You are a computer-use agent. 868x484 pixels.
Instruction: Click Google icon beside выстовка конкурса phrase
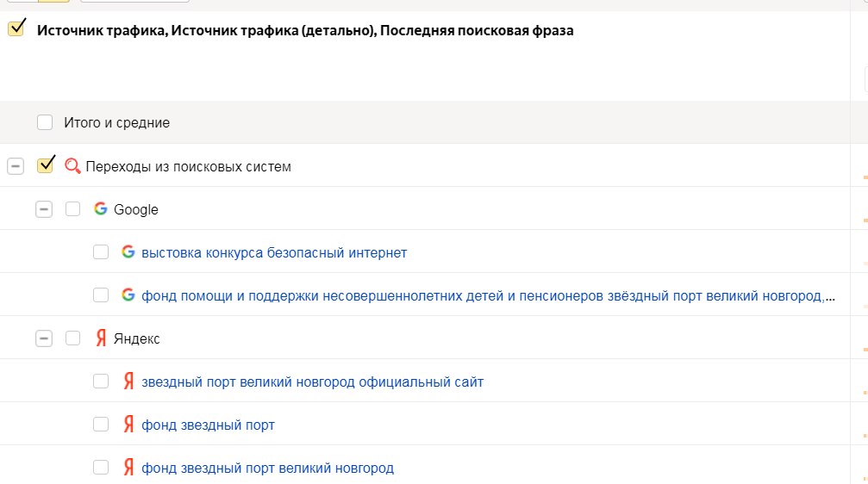[x=128, y=251]
